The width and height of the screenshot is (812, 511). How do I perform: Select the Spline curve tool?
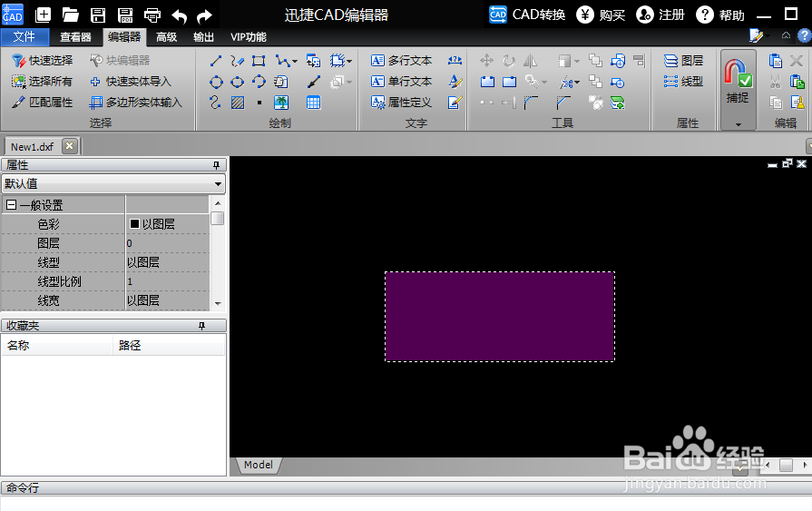click(x=215, y=103)
